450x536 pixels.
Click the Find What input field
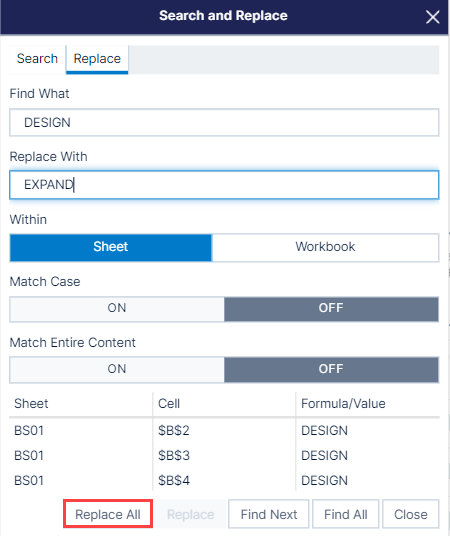point(224,122)
